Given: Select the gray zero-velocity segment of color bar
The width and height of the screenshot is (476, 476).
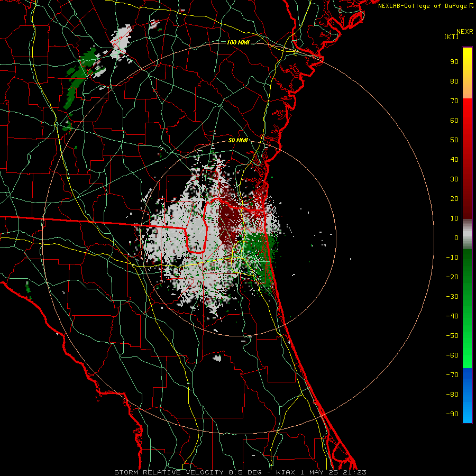Looking at the screenshot, I should (467, 234).
